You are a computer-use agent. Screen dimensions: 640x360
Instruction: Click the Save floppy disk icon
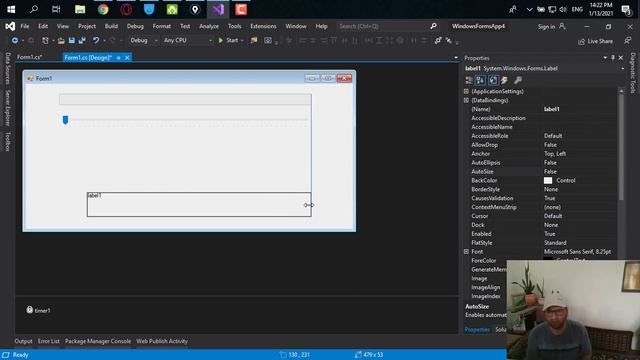(72, 40)
